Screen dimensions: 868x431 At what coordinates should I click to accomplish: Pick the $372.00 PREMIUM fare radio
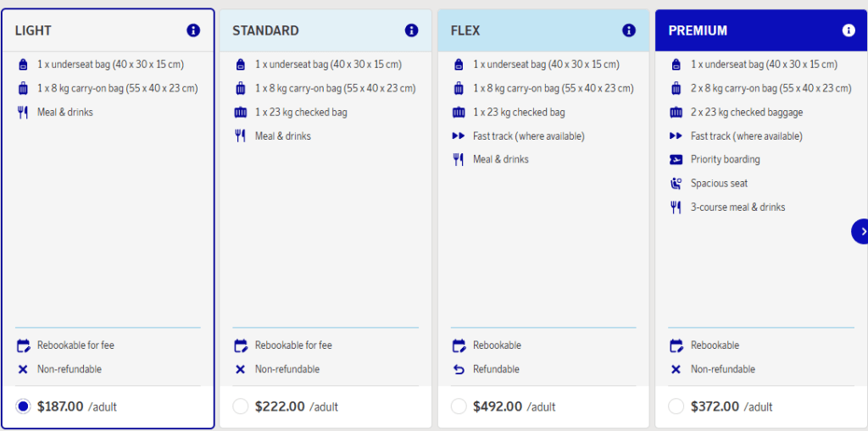click(x=676, y=406)
